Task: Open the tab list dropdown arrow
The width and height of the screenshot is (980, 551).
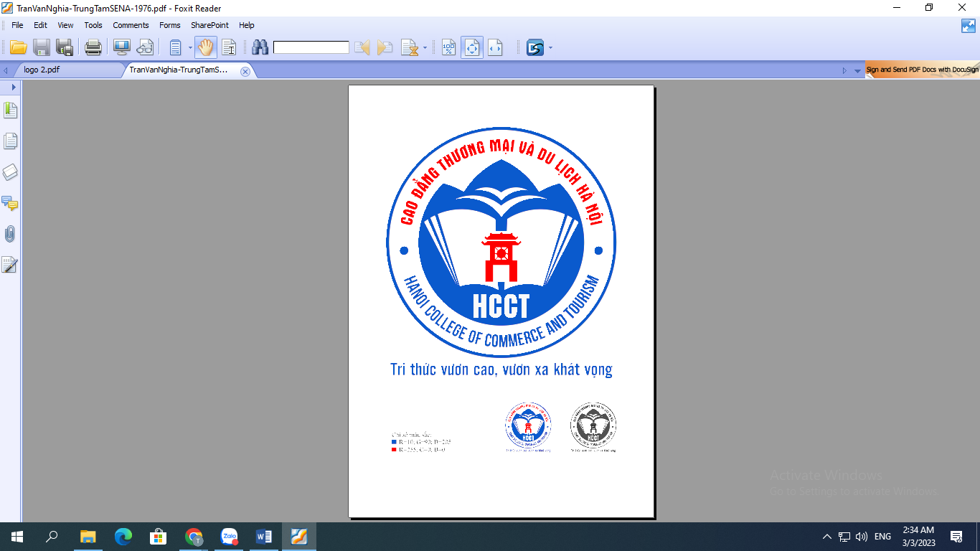Action: pyautogui.click(x=857, y=71)
